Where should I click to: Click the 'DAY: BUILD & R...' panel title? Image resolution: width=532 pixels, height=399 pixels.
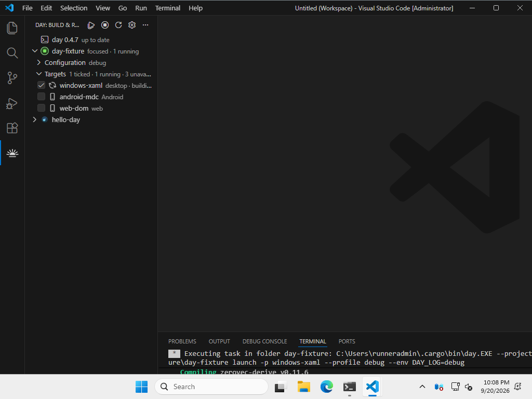point(57,25)
